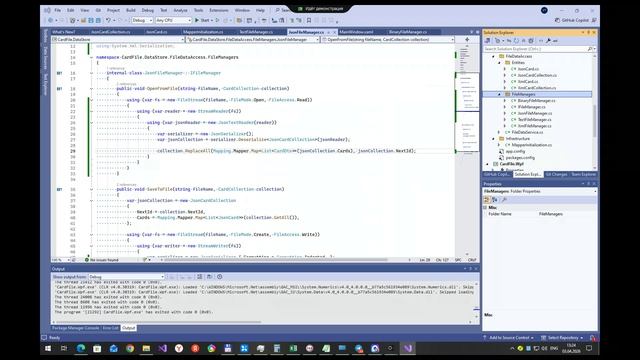Open the CardFile.DataStore project scope dropdown
The height and width of the screenshot is (360, 640).
coord(118,40)
